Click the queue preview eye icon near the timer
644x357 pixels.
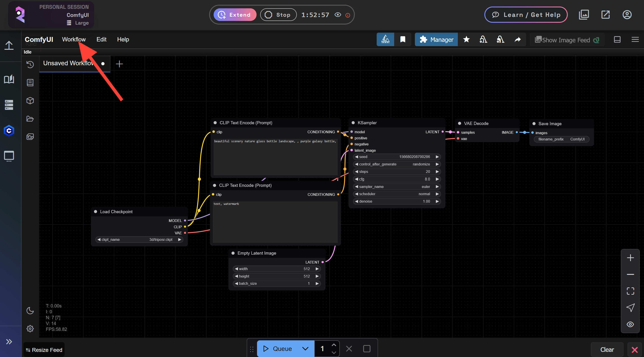click(x=338, y=14)
